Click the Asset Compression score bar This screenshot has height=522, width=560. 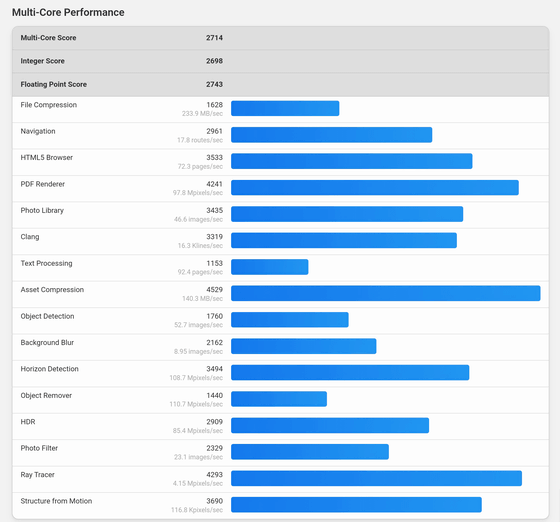coord(385,293)
